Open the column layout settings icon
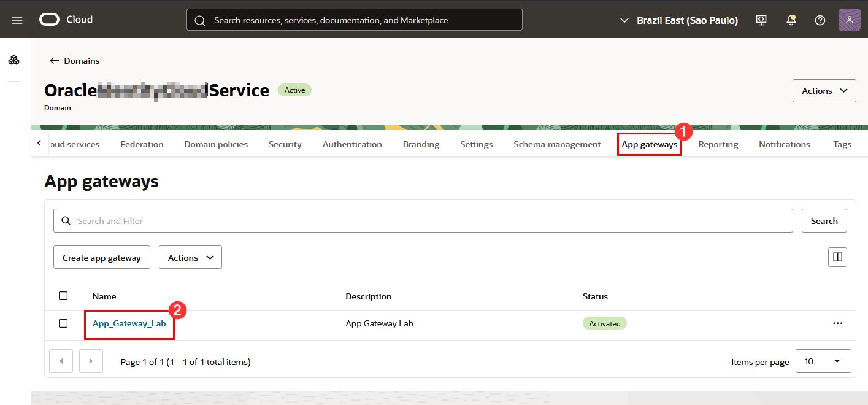This screenshot has height=405, width=868. coord(837,257)
